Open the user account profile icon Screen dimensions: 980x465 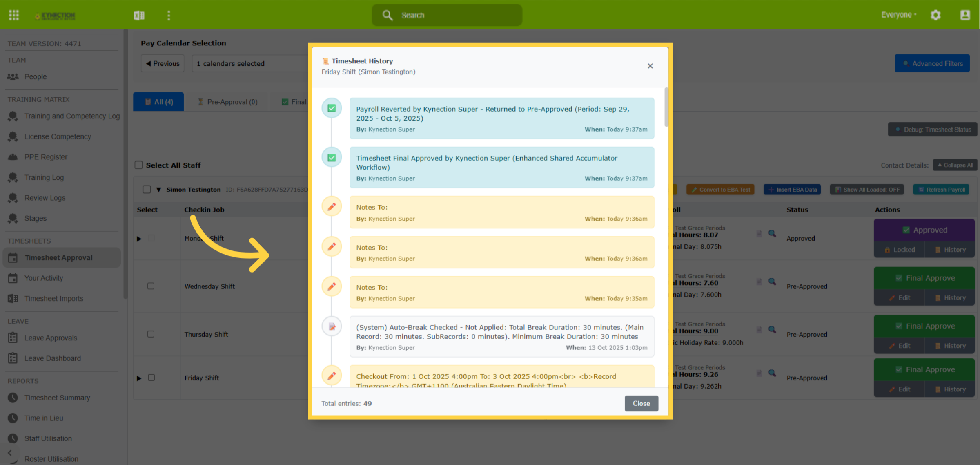[965, 15]
